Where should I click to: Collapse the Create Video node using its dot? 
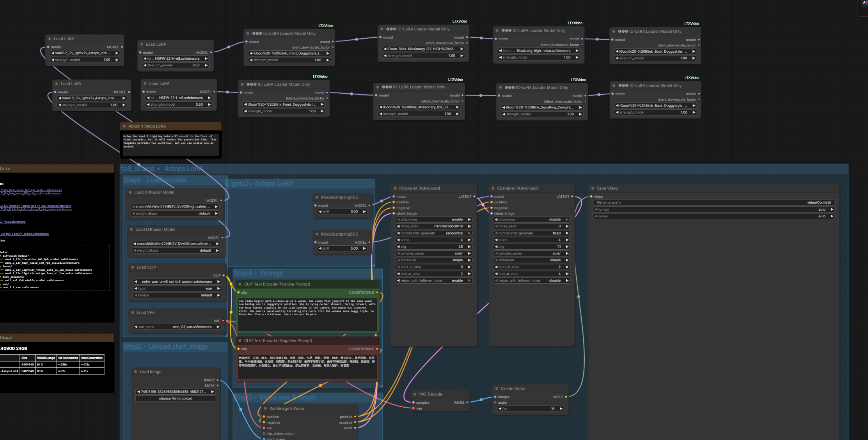pyautogui.click(x=497, y=389)
